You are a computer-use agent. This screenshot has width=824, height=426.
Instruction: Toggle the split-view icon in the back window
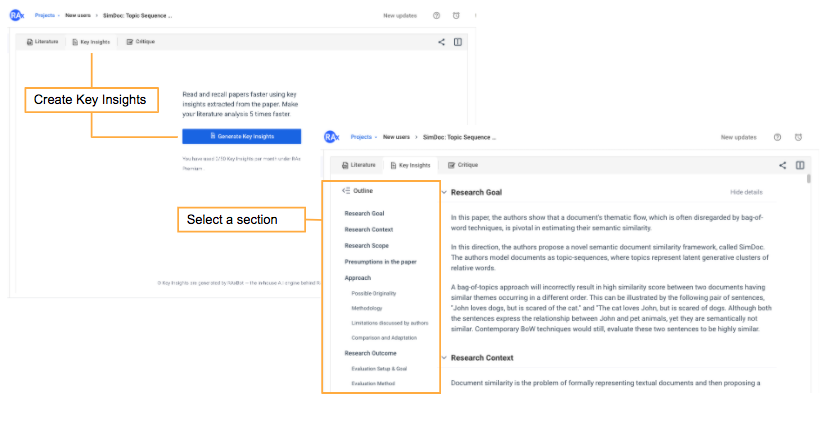[458, 42]
